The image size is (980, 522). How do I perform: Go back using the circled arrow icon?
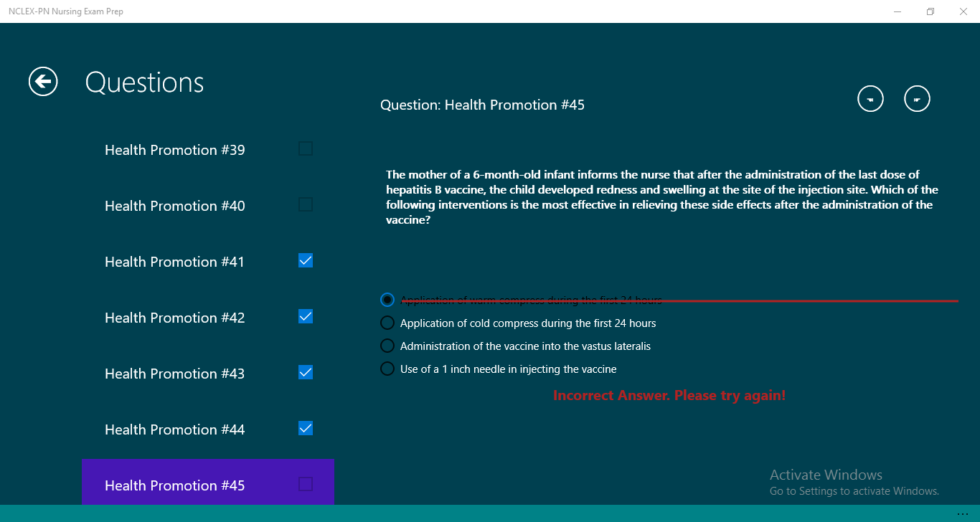[43, 82]
